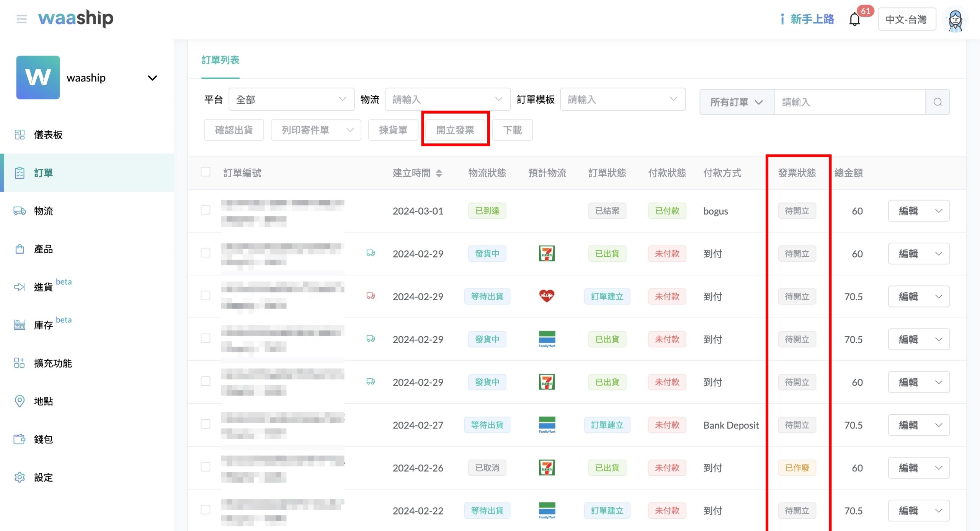980x531 pixels.
Task: Open the 錢包 sidebar menu
Action: coord(43,439)
